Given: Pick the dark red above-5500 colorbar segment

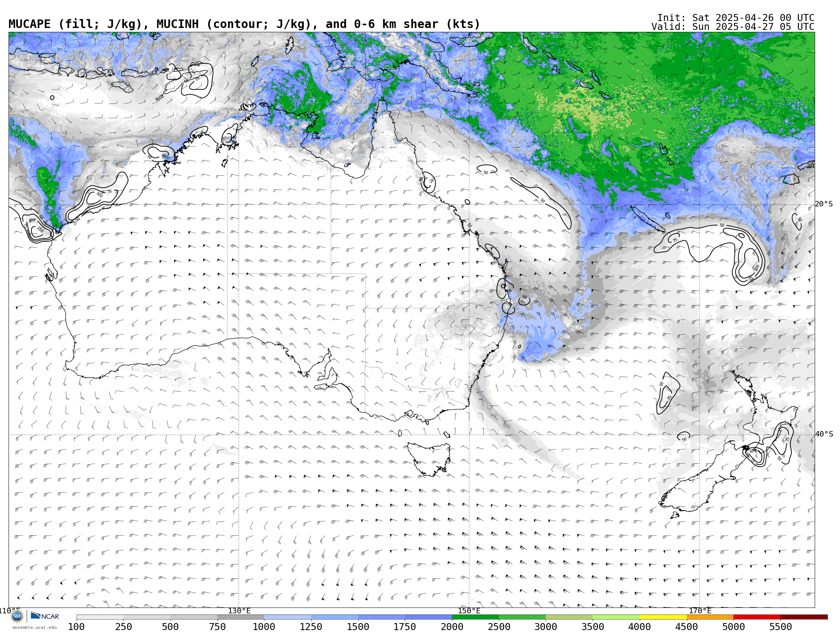Looking at the screenshot, I should coord(804,617).
